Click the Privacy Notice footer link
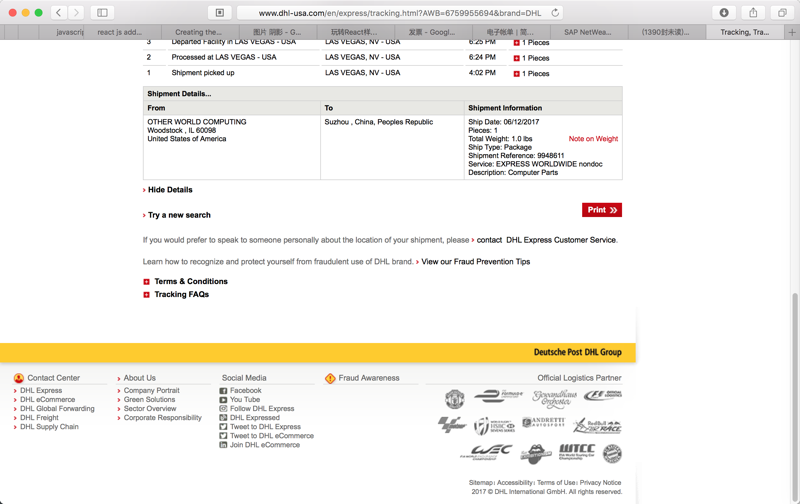The height and width of the screenshot is (504, 800). [x=601, y=483]
